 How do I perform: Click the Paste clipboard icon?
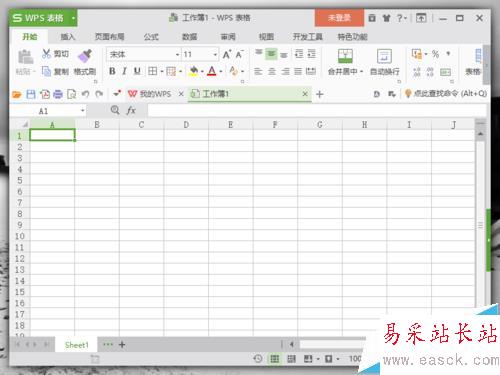25,57
